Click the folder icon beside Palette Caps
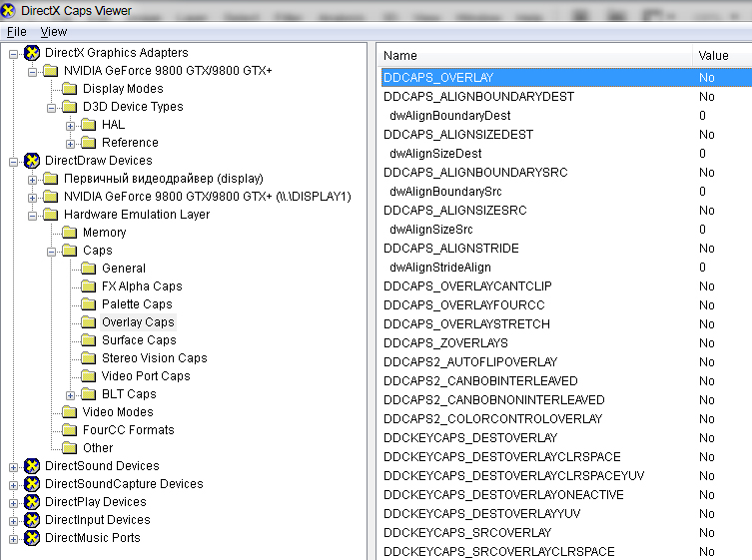The height and width of the screenshot is (560, 752). 89,304
